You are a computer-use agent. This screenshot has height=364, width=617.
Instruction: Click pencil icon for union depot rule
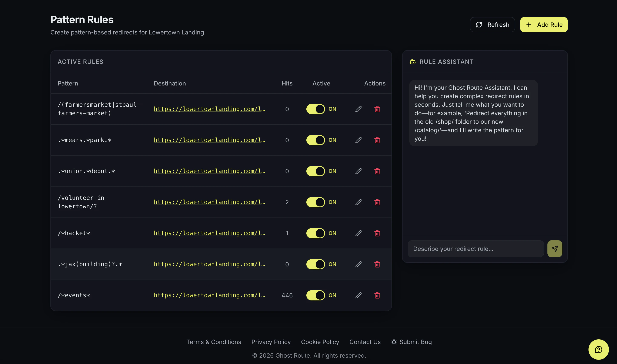tap(358, 171)
